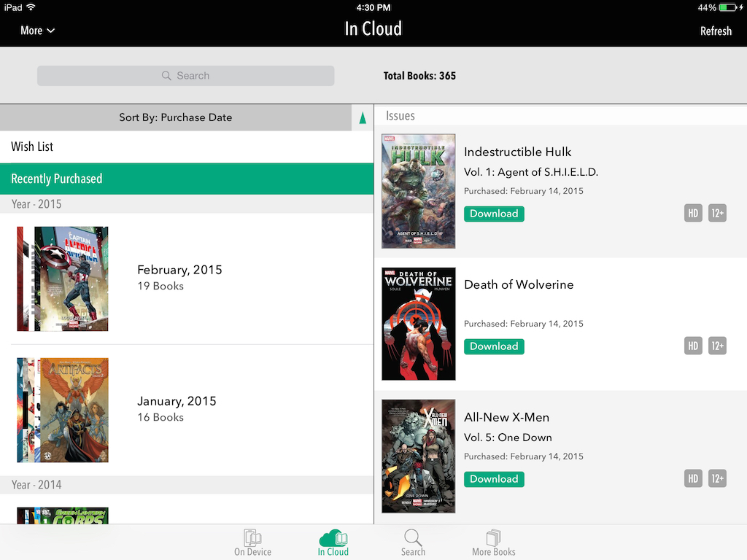Open the Search tab in bottom bar
Image resolution: width=747 pixels, height=560 pixels.
point(413,542)
